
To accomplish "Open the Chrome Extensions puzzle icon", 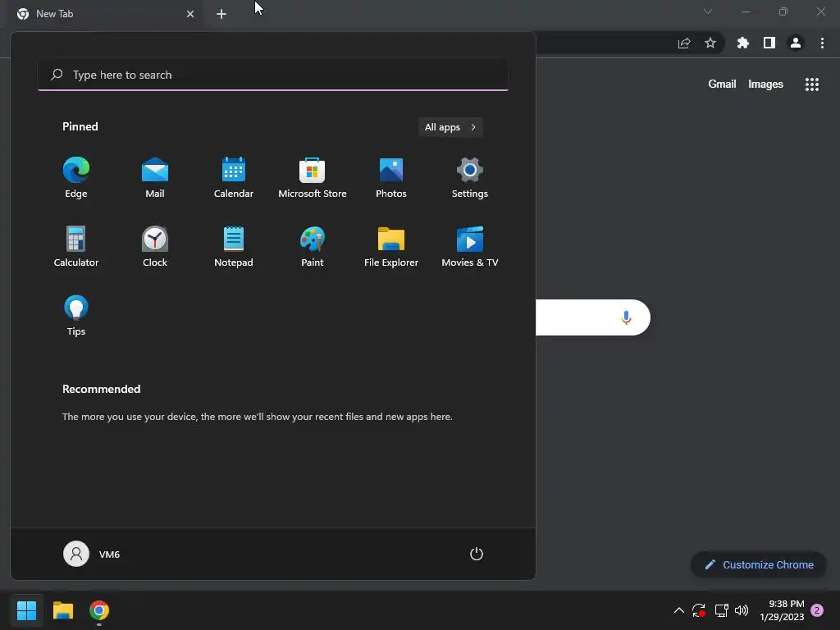I will (743, 43).
